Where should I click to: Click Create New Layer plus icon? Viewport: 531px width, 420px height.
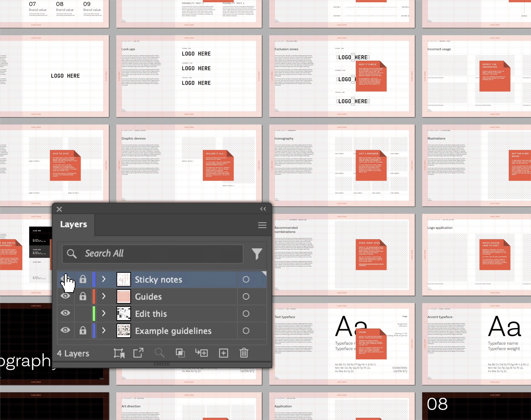[x=223, y=353]
